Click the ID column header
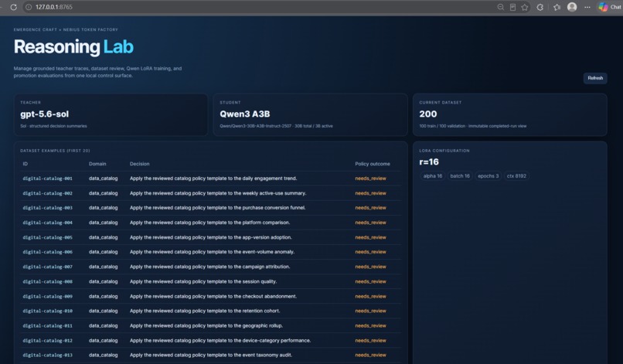623x364 pixels. [x=25, y=164]
